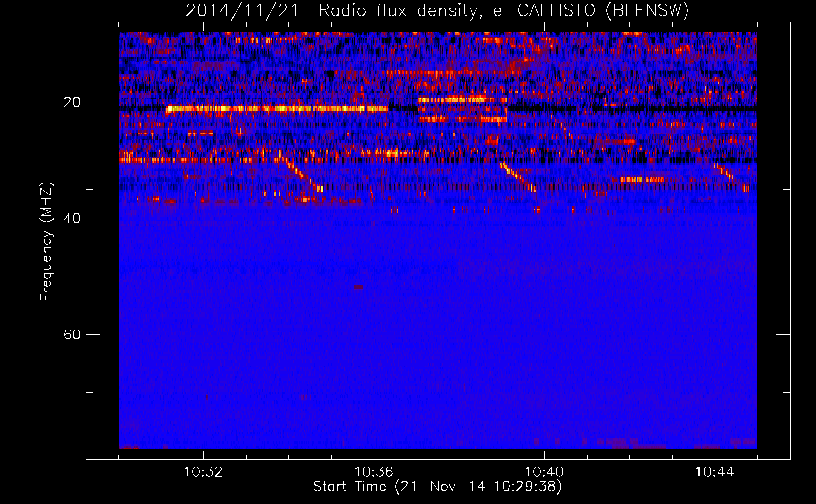
Task: Select the Frequency (MHZ) axis label
Action: [46, 242]
